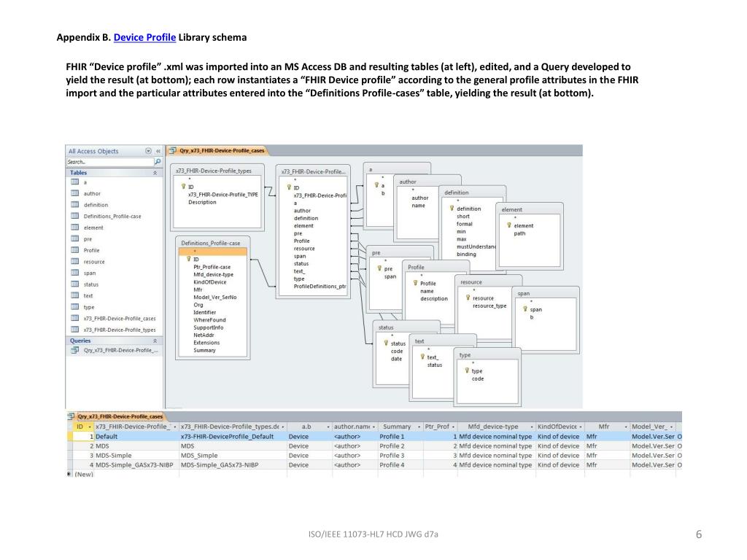Open the ID column dropdown in datasheet
This screenshot has height=560, width=747.
tap(89, 427)
